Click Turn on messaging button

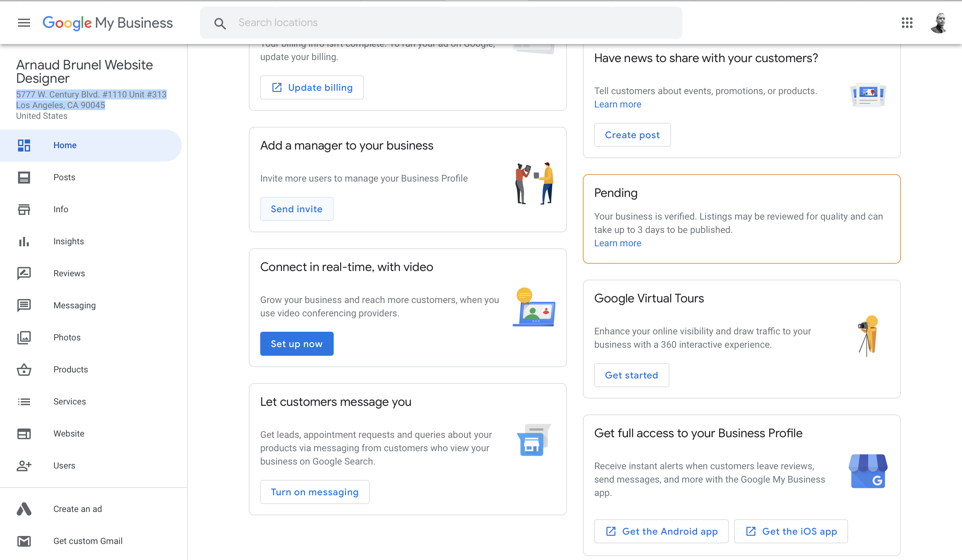coord(315,492)
